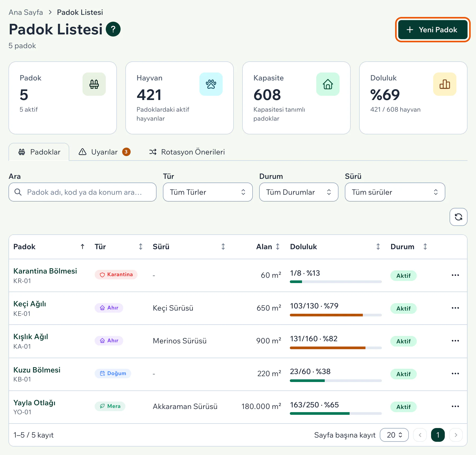Click the paddock search input field
Screen dimensions: 476x455
[x=83, y=192]
